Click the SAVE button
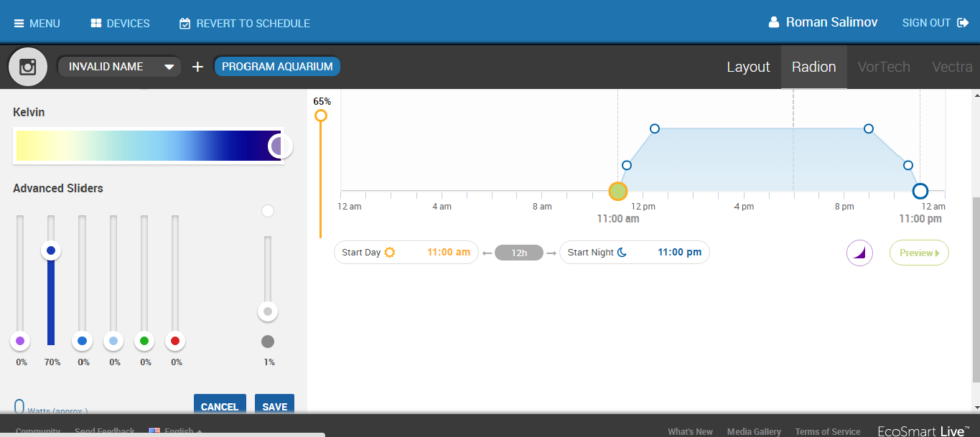 point(274,405)
